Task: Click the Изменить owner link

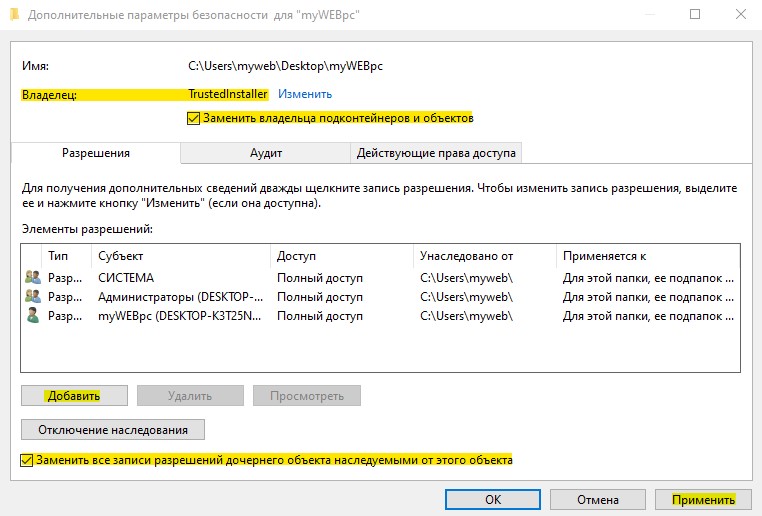Action: (305, 94)
